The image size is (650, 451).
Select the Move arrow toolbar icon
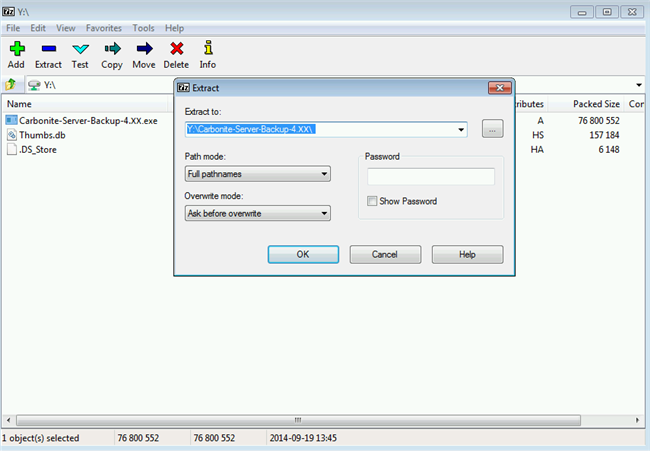(144, 49)
